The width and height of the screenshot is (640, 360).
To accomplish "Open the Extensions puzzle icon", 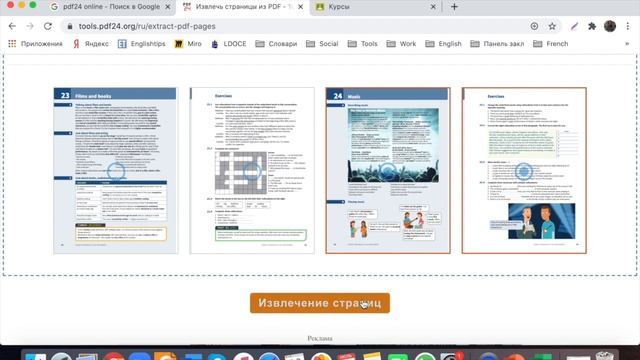I will (592, 26).
